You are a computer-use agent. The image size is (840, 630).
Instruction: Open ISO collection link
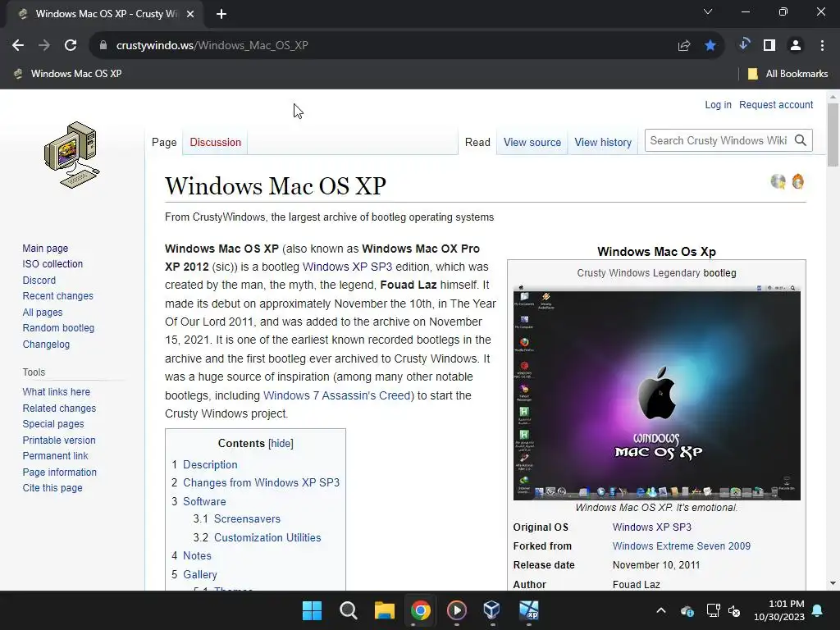52,263
